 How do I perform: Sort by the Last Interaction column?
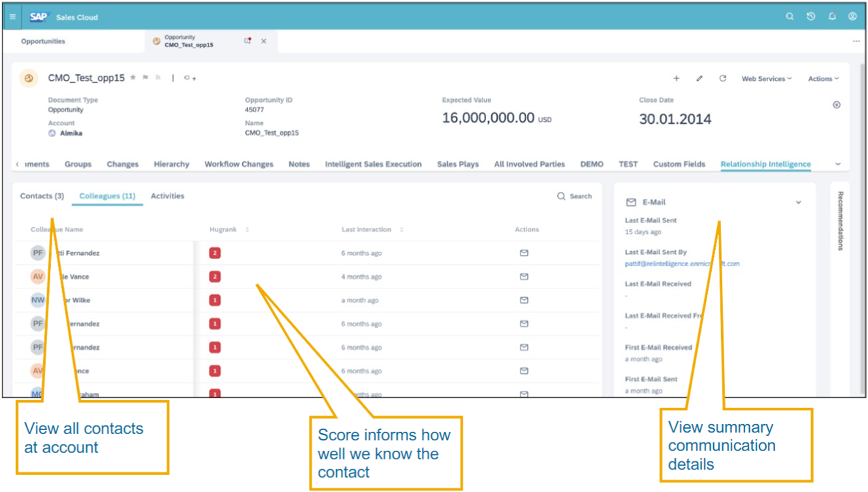pyautogui.click(x=372, y=230)
